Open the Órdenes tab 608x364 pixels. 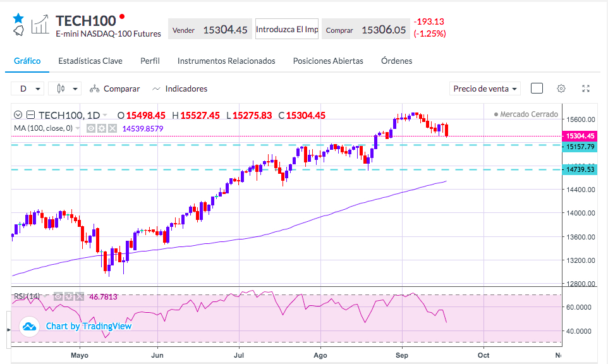[x=396, y=61]
